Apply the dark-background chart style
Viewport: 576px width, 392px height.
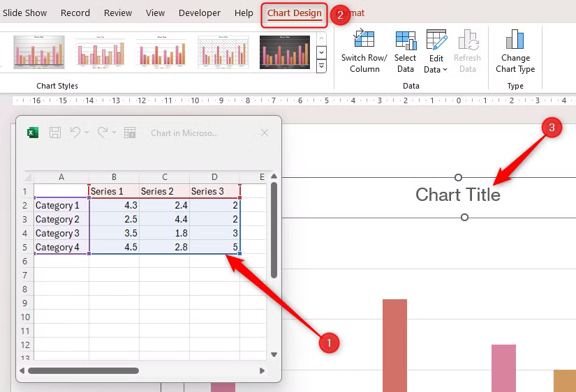pyautogui.click(x=285, y=52)
